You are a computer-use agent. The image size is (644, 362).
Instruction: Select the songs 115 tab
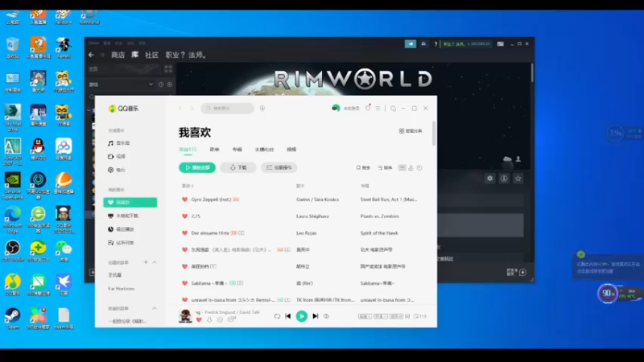(188, 150)
